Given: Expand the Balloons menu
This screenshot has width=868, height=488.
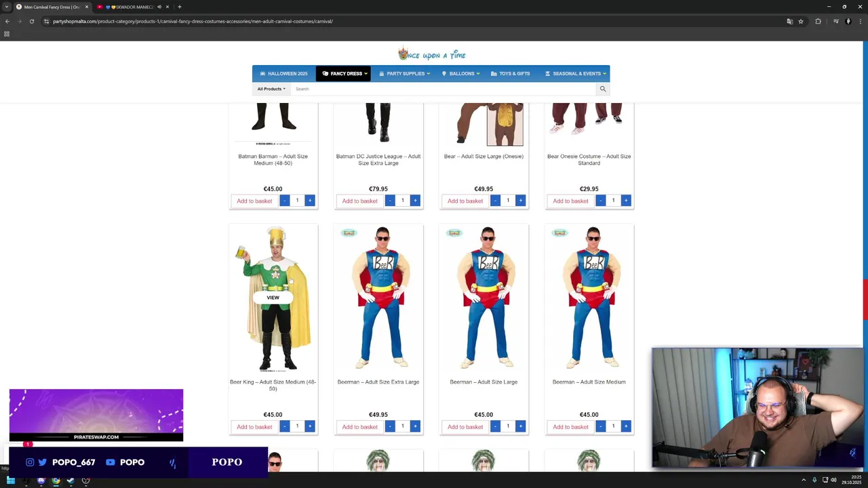Looking at the screenshot, I should (x=461, y=73).
